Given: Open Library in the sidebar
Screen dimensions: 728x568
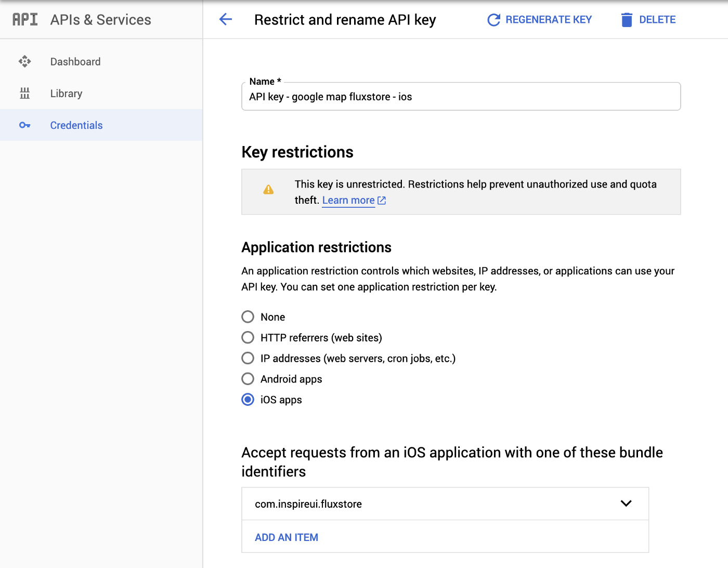Looking at the screenshot, I should (x=101, y=94).
